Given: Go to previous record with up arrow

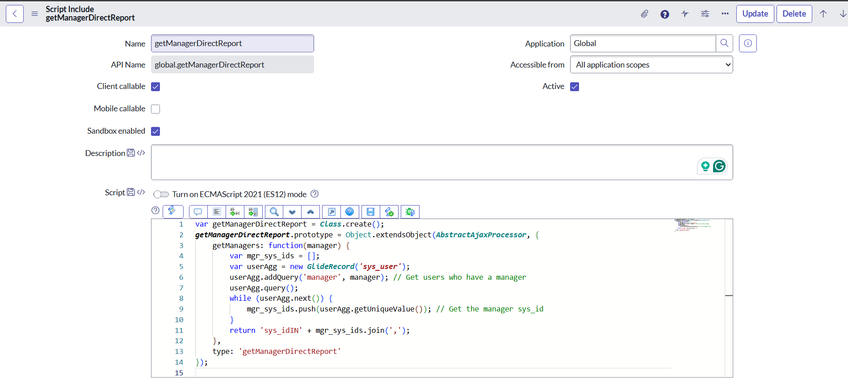Looking at the screenshot, I should [x=823, y=14].
